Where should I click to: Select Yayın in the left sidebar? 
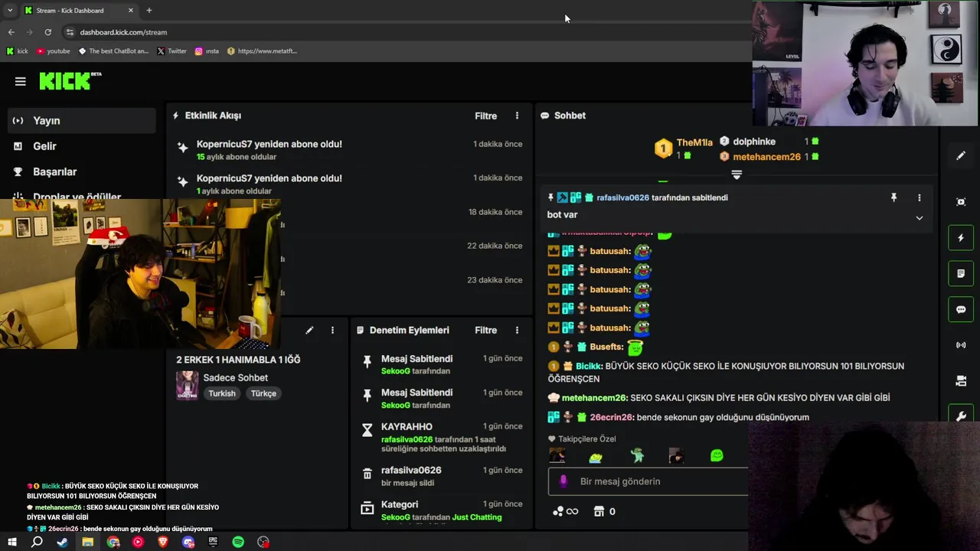(82, 121)
